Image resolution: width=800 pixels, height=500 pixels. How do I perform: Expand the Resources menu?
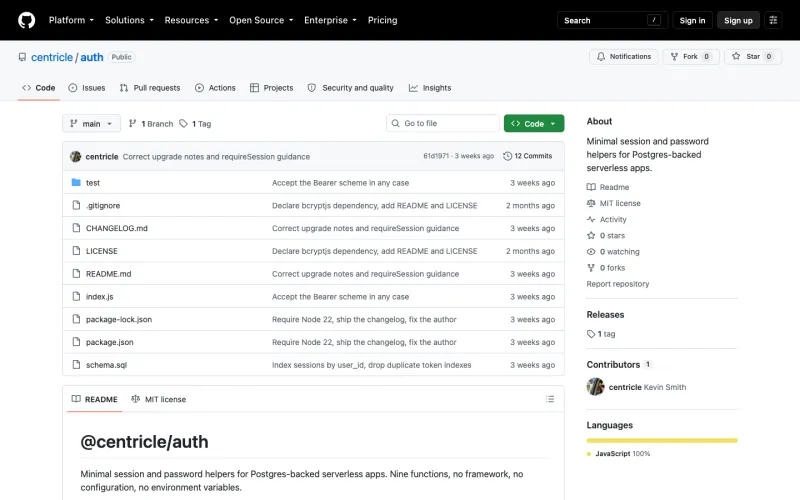[191, 20]
